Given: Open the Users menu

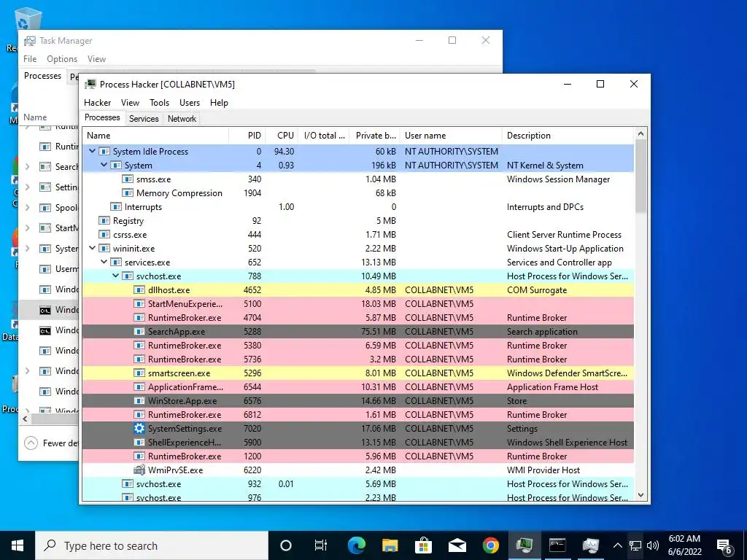Looking at the screenshot, I should click(190, 103).
